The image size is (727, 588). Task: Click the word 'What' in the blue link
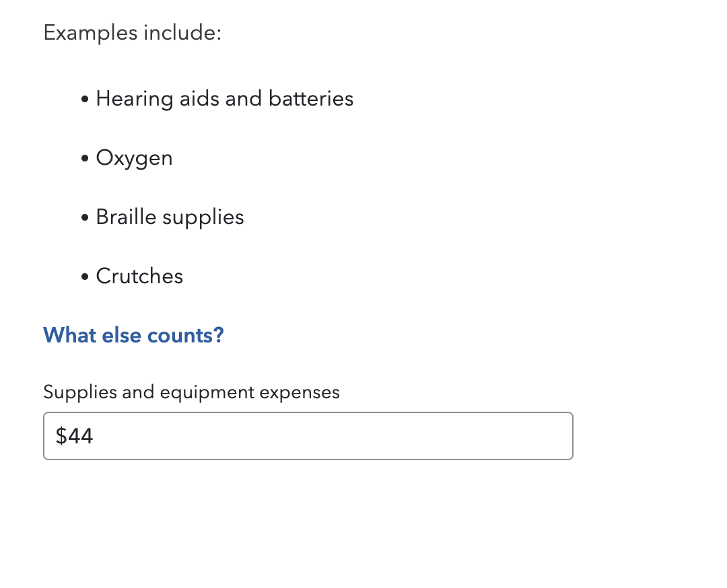pyautogui.click(x=66, y=334)
